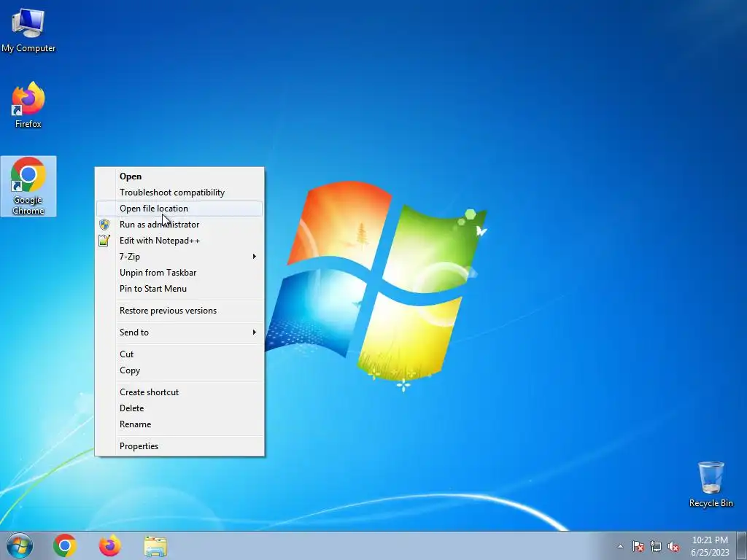Screen dimensions: 747x560
Task: Launch Firefox from the taskbar
Action: tap(110, 545)
